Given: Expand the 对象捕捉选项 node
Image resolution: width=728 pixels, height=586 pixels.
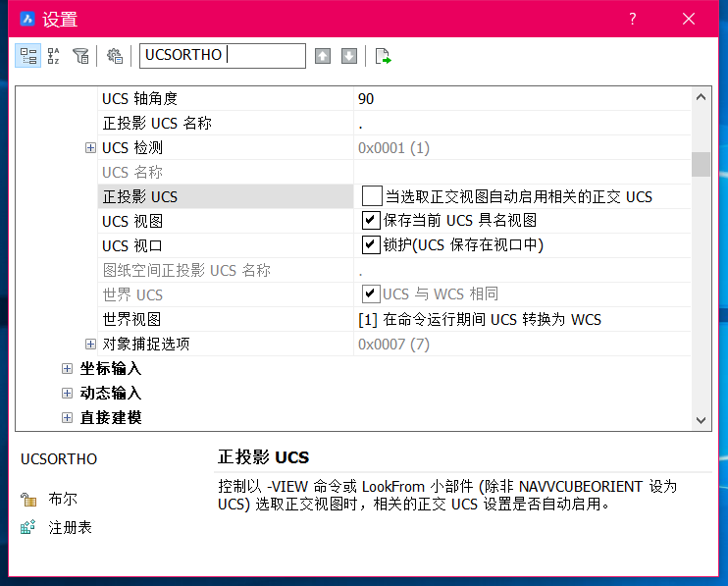Looking at the screenshot, I should pyautogui.click(x=90, y=345).
